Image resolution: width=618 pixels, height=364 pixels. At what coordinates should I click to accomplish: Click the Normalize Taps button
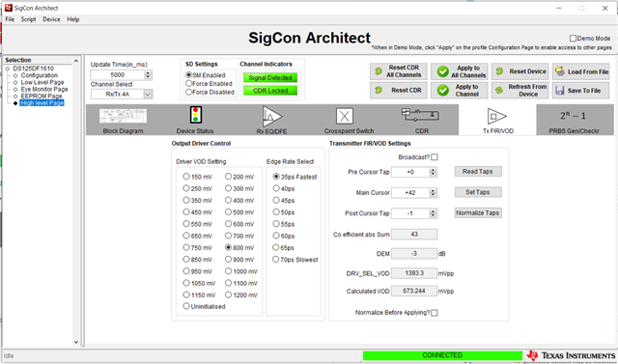[478, 212]
